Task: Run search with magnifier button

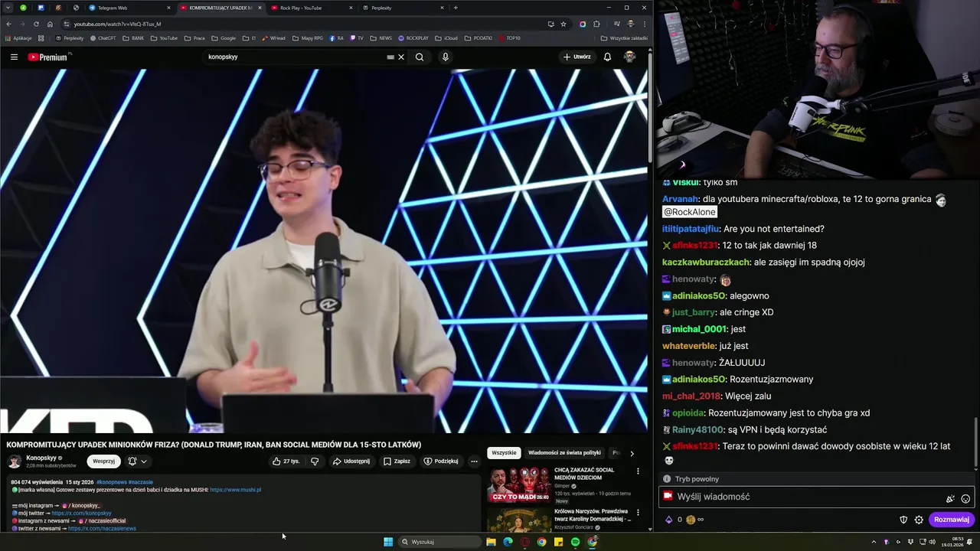Action: tap(420, 57)
